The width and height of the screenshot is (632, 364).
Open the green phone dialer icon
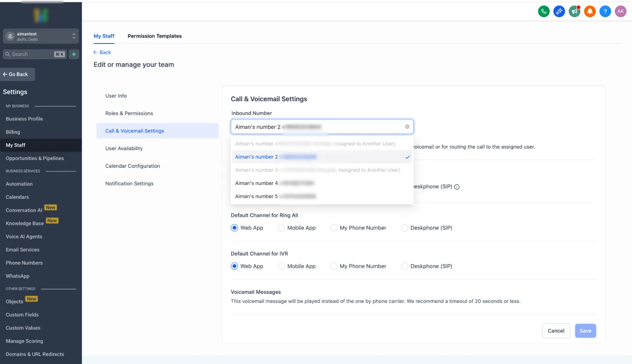coord(544,12)
